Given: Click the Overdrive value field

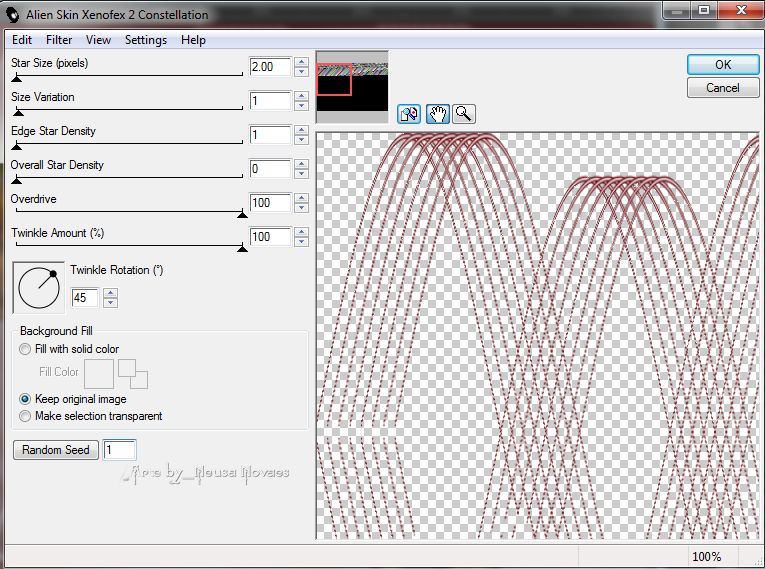Looking at the screenshot, I should point(270,203).
